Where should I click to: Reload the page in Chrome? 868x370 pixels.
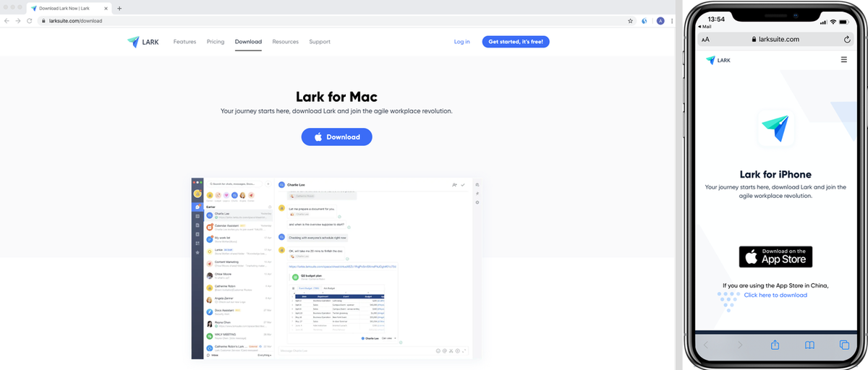pos(30,21)
